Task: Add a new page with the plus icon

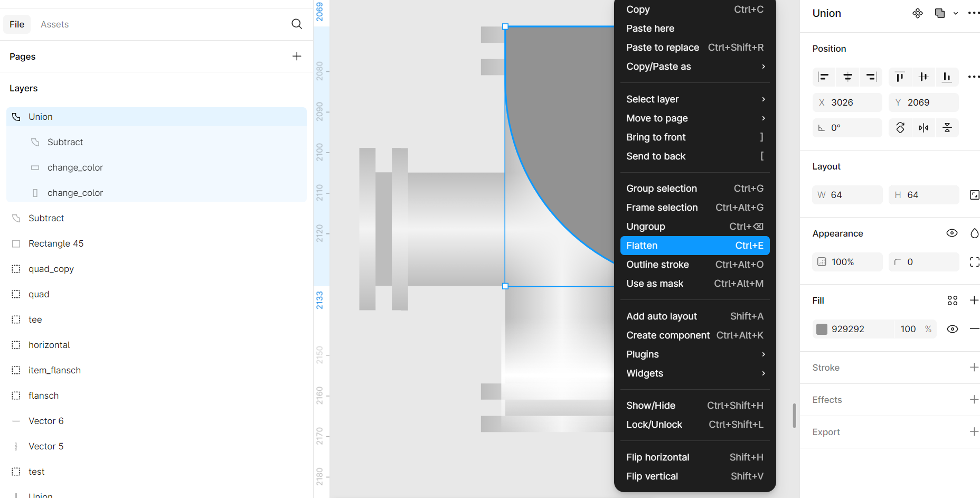Action: point(297,57)
